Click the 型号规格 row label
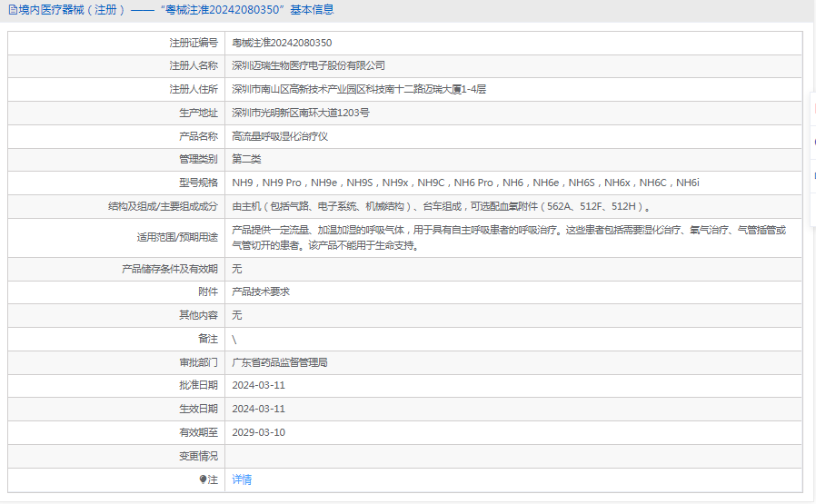 (198, 183)
